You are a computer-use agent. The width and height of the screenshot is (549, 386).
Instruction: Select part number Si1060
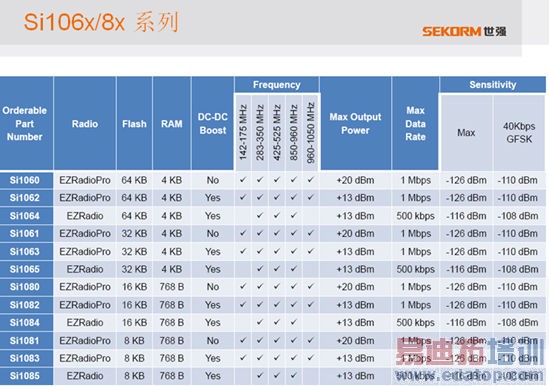tap(25, 180)
